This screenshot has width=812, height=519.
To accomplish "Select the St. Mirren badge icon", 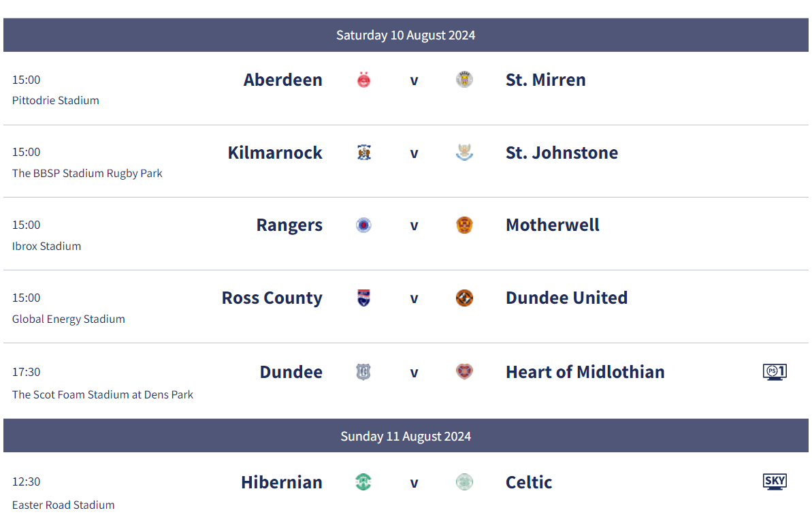I will (x=464, y=80).
